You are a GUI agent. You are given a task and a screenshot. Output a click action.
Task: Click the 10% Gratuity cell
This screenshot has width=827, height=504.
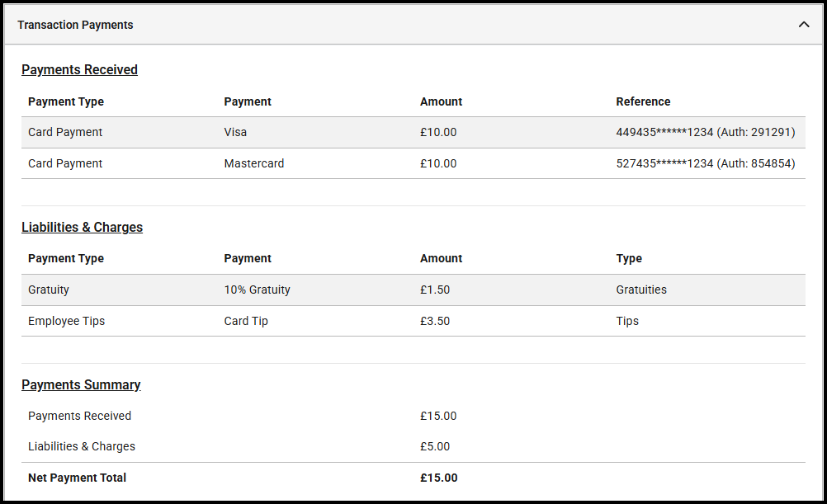tap(258, 290)
